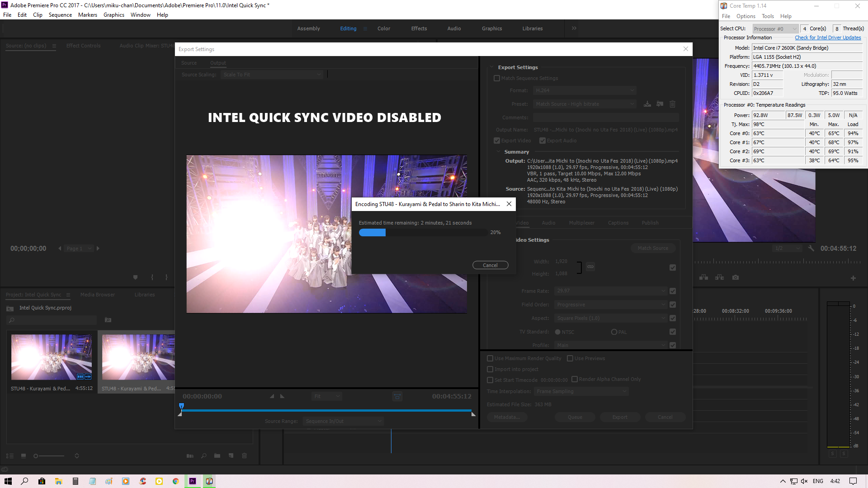
Task: Toggle Frame Rate match source checkbox
Action: 673,291
